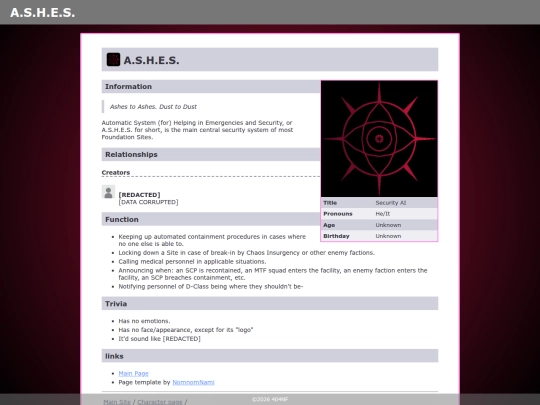Click the 'Notifying personnel of D-Class' bullet
Screen dimensions: 540x405
click(211, 287)
